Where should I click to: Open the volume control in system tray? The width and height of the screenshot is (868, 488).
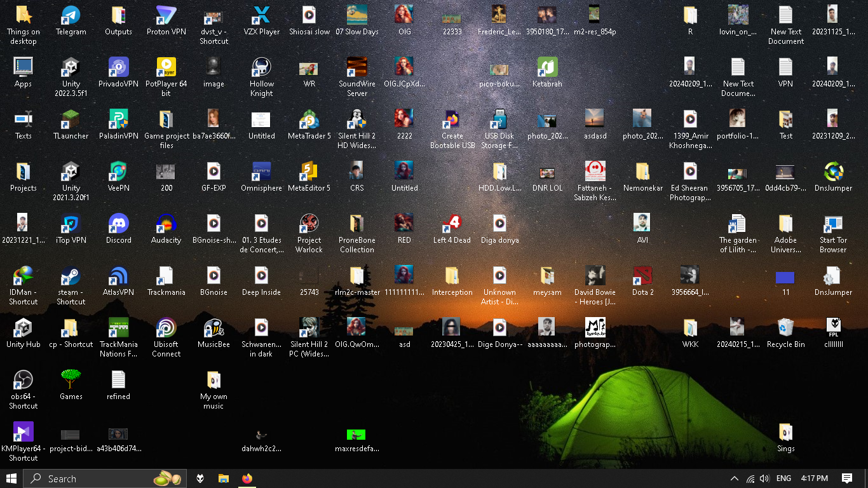coord(764,478)
